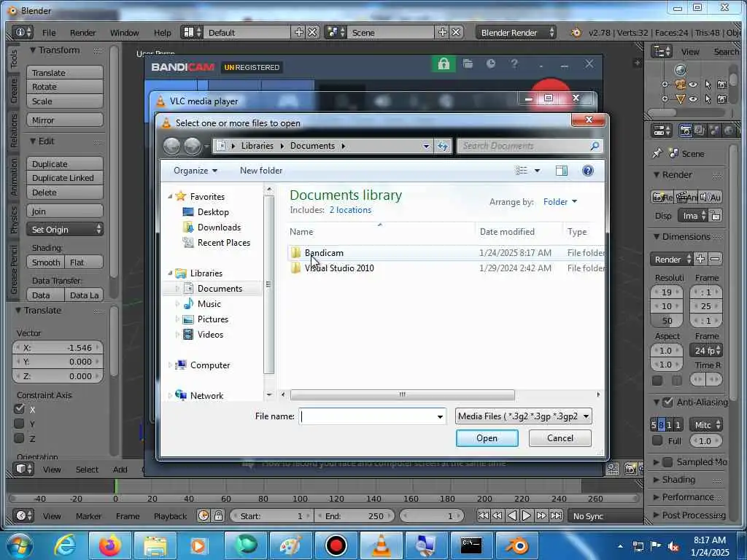Open the File name history dropdown arrow

[440, 416]
